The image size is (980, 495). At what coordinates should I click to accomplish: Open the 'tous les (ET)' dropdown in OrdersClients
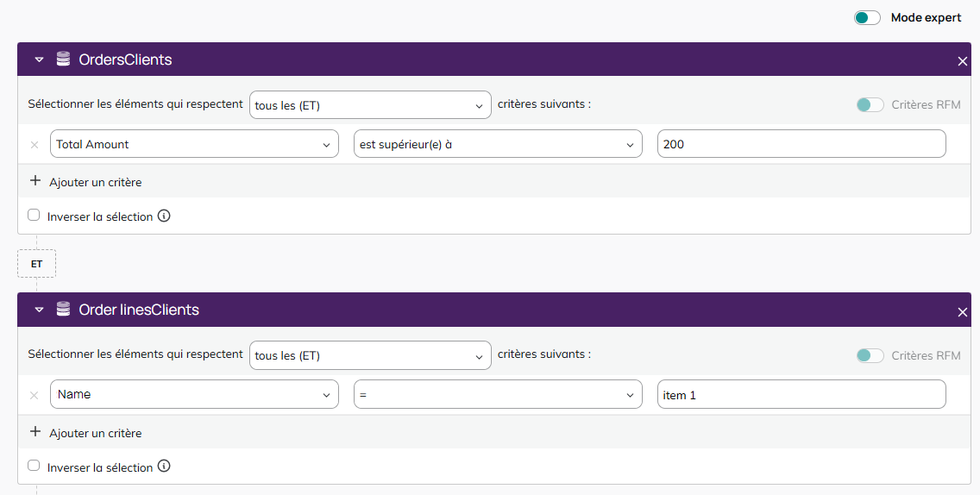pos(370,105)
